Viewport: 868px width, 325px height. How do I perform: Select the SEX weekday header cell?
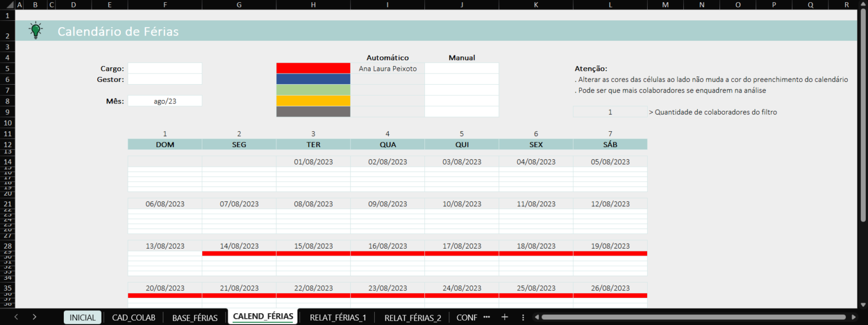click(x=536, y=144)
